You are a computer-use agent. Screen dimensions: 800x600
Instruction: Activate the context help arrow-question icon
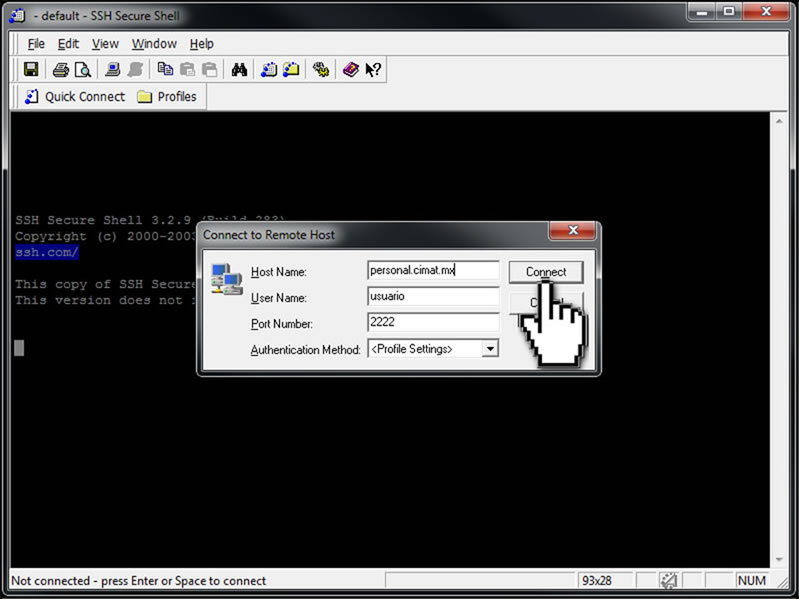tap(373, 69)
